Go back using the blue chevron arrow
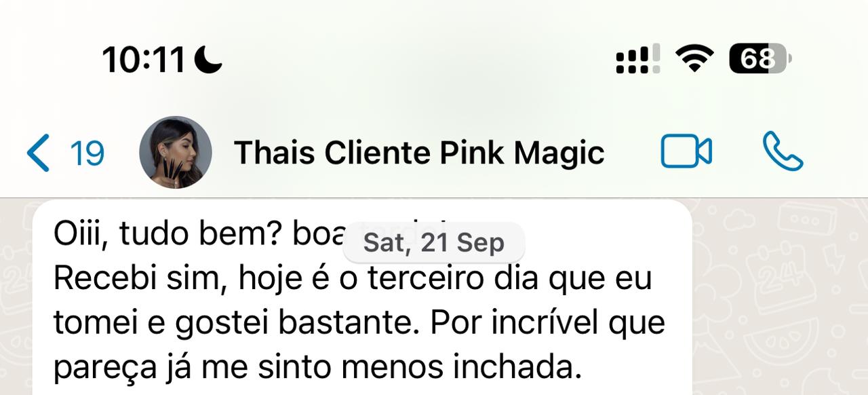Image resolution: width=868 pixels, height=395 pixels. pyautogui.click(x=38, y=153)
